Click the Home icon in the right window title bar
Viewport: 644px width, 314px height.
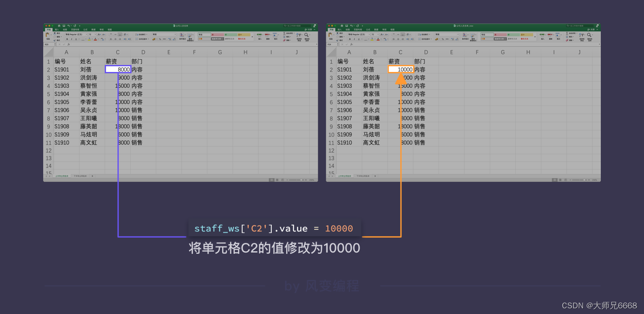point(342,26)
